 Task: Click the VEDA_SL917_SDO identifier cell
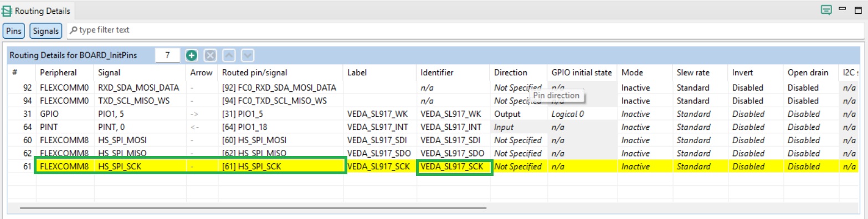tap(453, 153)
